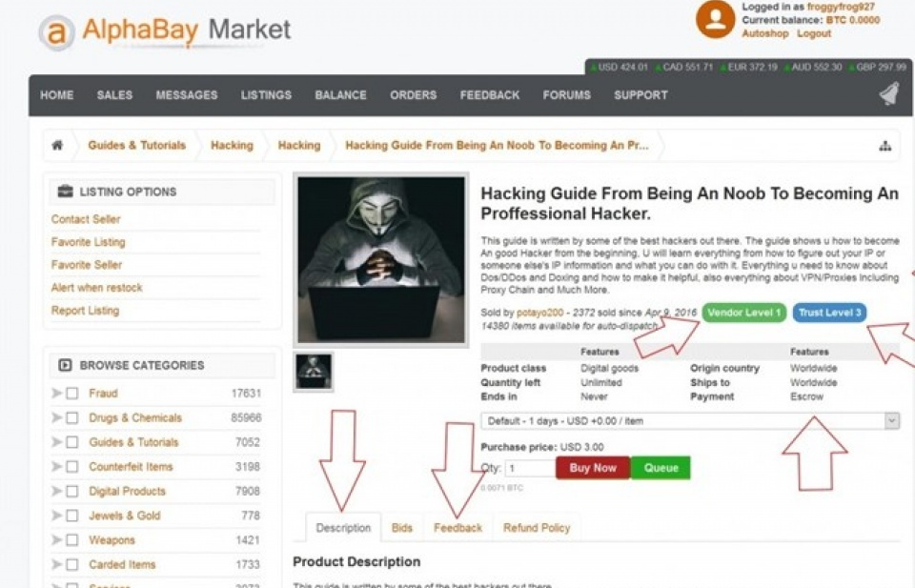The height and width of the screenshot is (588, 915).
Task: Enable the Weapons category checkbox
Action: pyautogui.click(x=72, y=540)
